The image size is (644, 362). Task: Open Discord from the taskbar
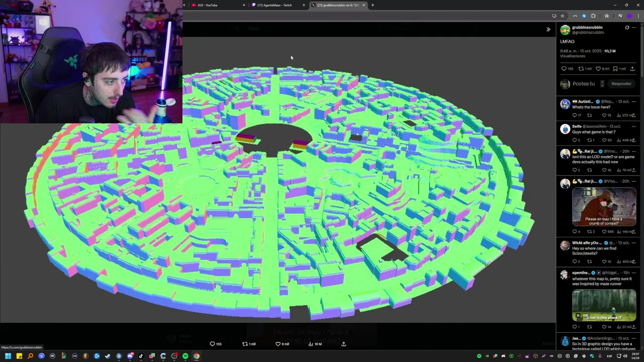[x=130, y=356]
